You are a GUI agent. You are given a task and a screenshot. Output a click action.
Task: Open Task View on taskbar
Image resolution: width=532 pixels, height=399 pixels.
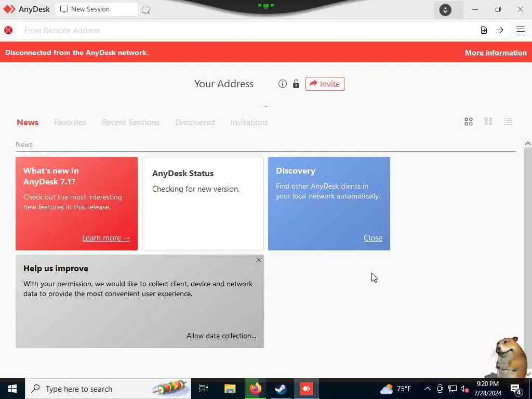[x=204, y=389]
